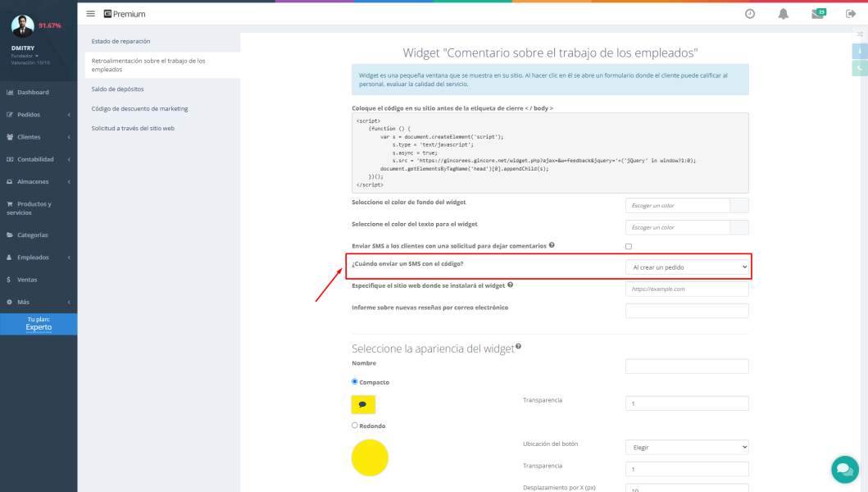Click the Experto plan button
This screenshot has height=492, width=868.
click(39, 324)
